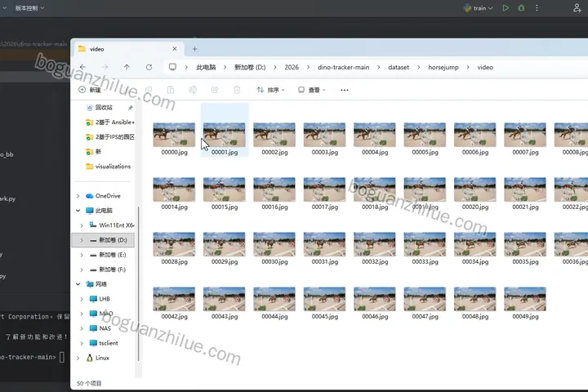Open the train run configuration dropdown
588x392 pixels.
point(478,8)
